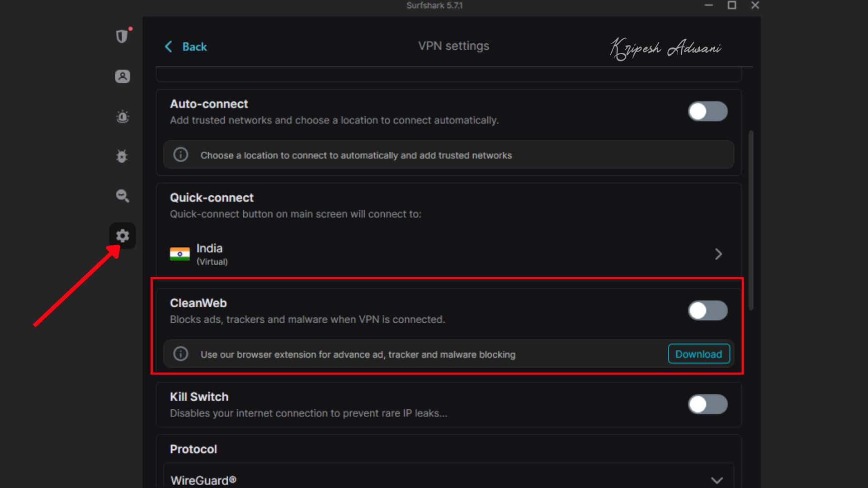
Task: Turn on the CleanWeb toggle
Action: tap(708, 310)
